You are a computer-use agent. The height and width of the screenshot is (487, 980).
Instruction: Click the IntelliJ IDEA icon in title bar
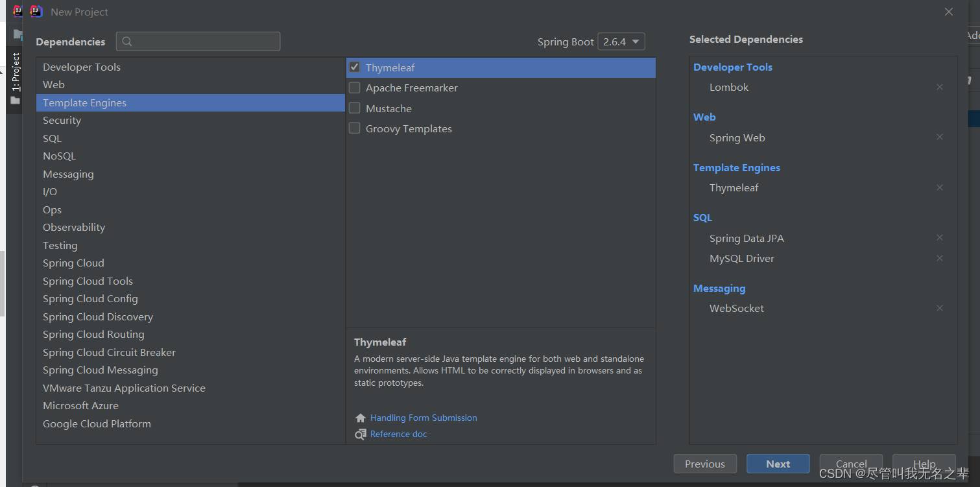click(36, 11)
